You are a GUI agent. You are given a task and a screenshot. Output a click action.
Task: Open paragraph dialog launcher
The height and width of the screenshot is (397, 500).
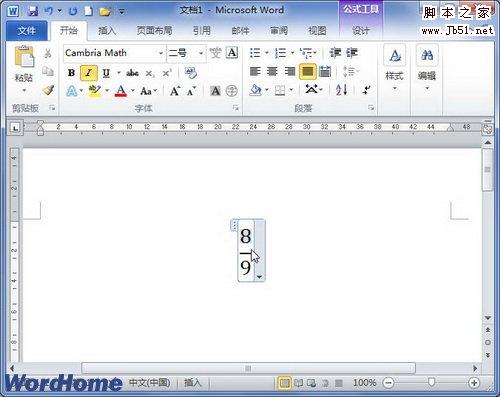[371, 108]
